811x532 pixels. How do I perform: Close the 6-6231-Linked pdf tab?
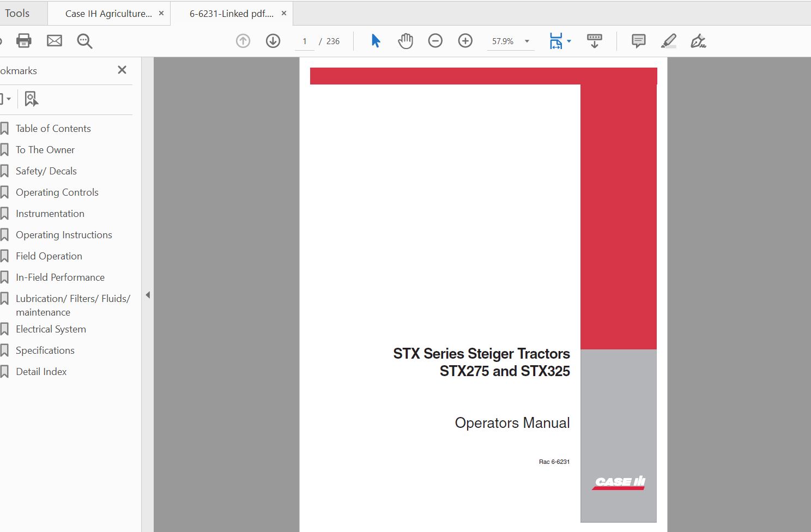coord(284,13)
